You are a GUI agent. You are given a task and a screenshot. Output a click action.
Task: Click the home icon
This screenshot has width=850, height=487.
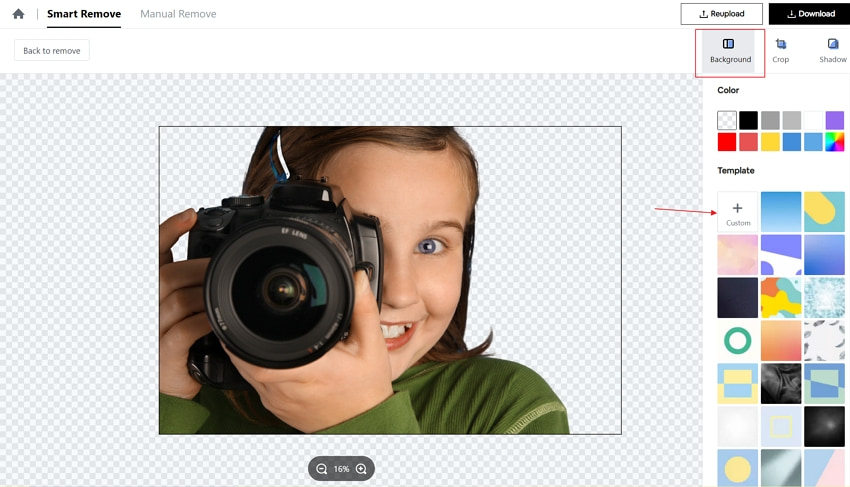pyautogui.click(x=18, y=14)
